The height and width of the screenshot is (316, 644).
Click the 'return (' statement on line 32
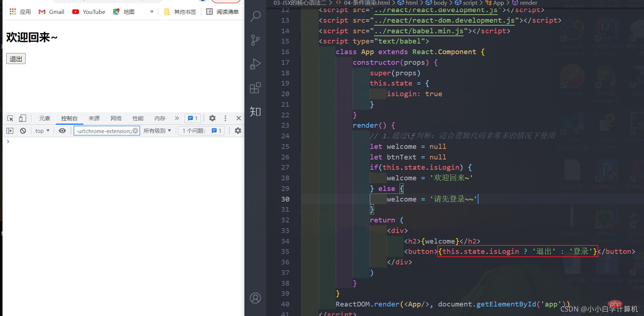[x=387, y=220]
